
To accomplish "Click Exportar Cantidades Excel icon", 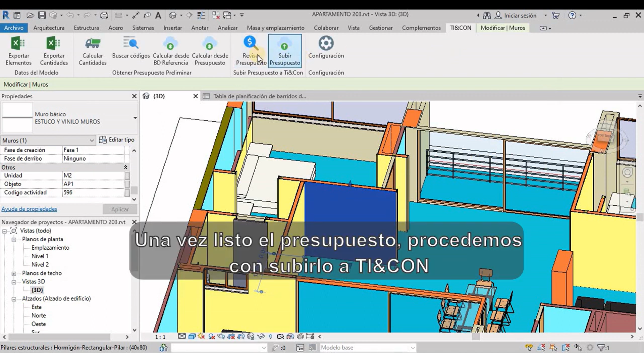I will 53,44.
